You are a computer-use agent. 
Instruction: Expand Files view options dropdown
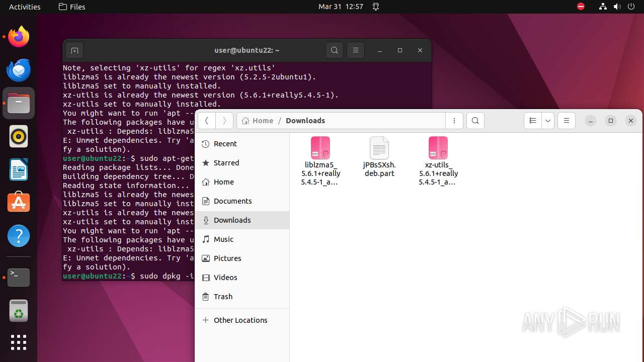point(548,121)
